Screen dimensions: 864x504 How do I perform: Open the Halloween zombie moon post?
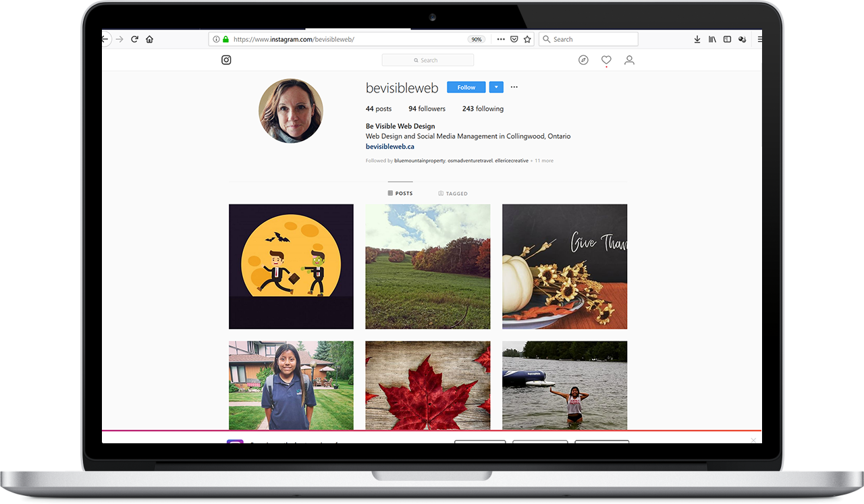[291, 267]
